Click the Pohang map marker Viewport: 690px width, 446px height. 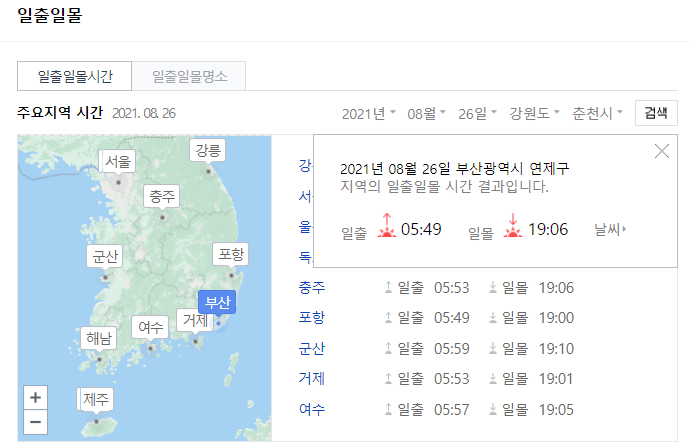click(230, 254)
